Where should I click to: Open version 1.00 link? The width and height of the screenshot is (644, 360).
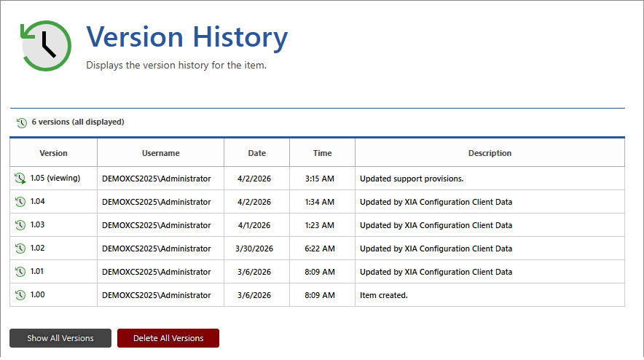[x=37, y=295]
